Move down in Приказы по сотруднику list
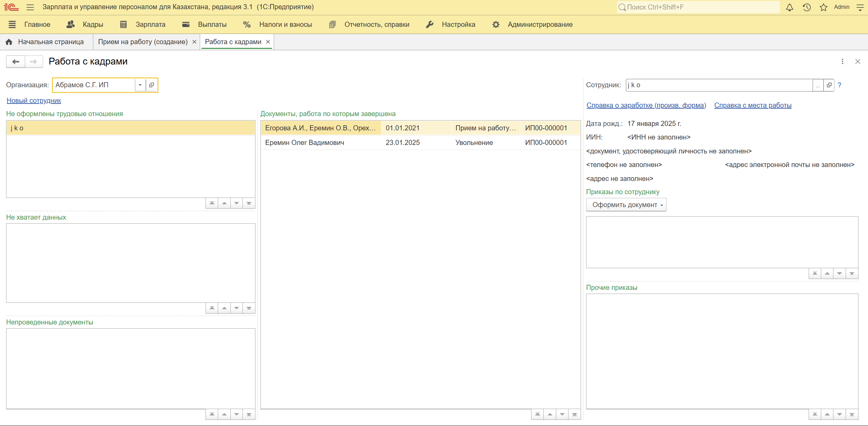Viewport: 868px width, 426px height. point(840,273)
